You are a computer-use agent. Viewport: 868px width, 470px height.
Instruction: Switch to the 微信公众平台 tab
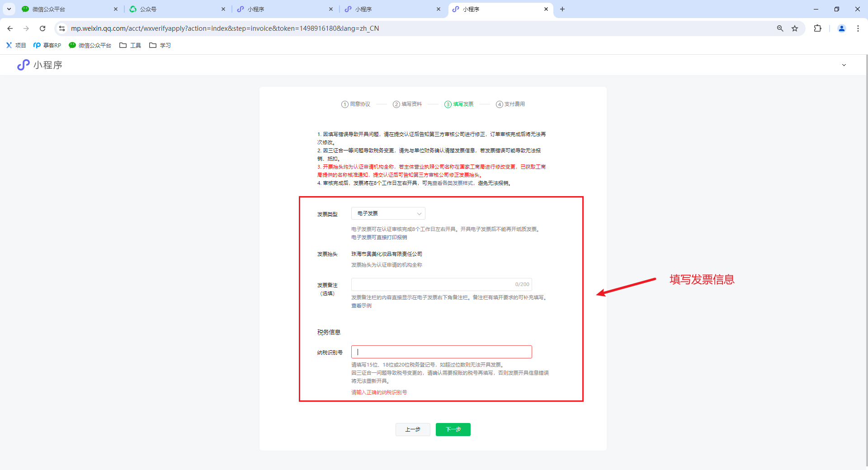point(69,9)
